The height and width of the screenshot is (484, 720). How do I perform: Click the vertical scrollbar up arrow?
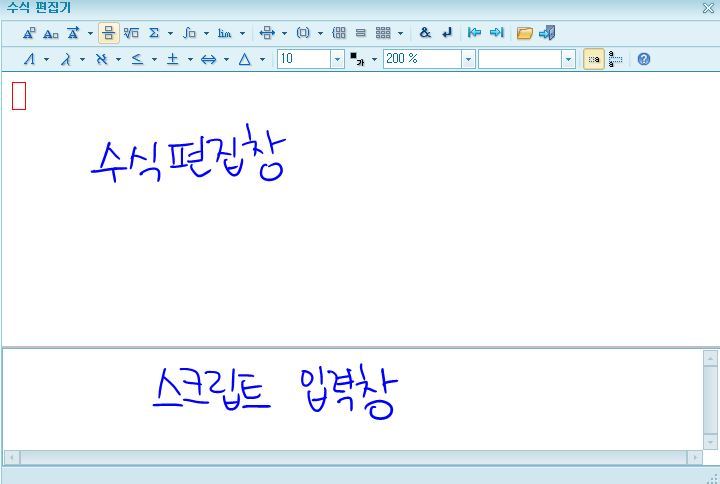click(x=710, y=358)
